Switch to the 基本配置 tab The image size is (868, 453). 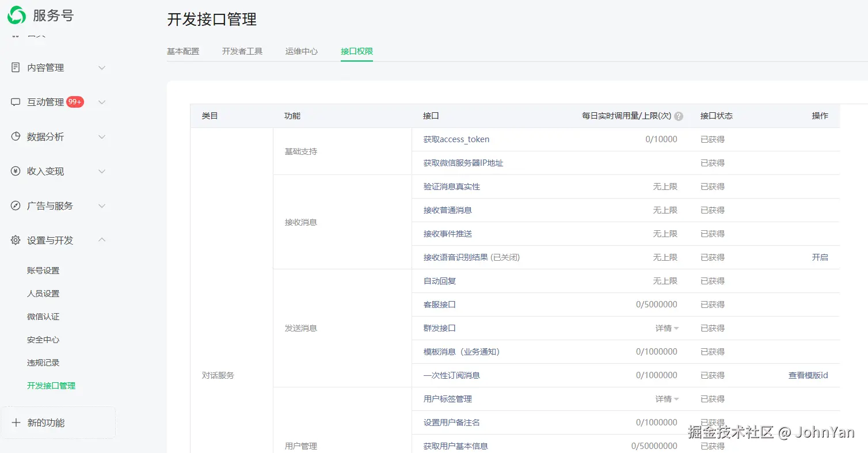183,51
